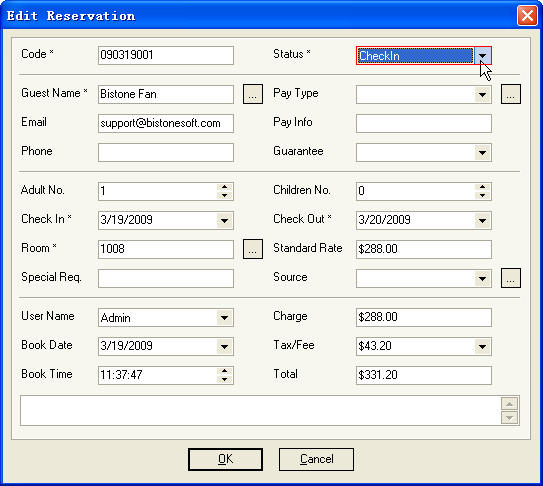Increase Adult No. with up arrow
543x486 pixels.
tap(224, 187)
